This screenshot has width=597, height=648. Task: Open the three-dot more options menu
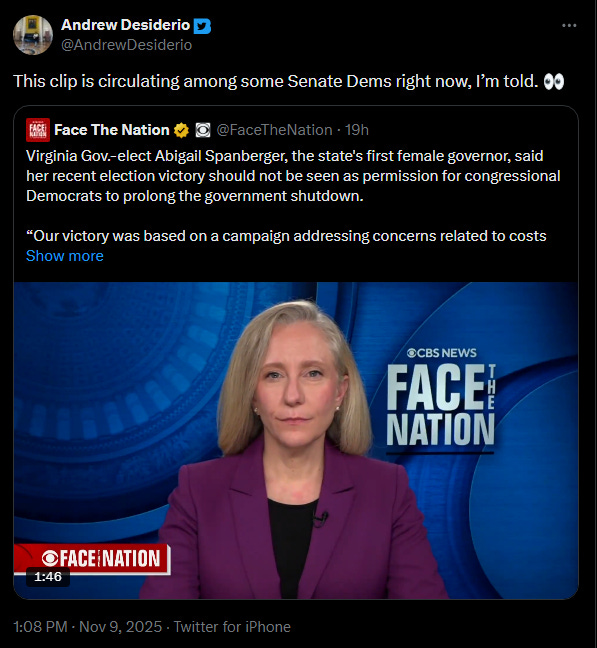click(569, 26)
